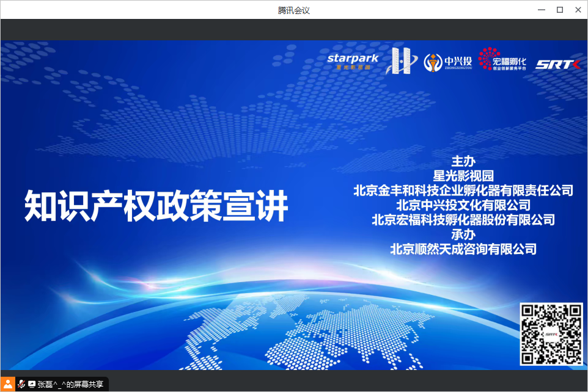
Task: Click the starpark 星光影视园 logo
Action: pyautogui.click(x=353, y=62)
